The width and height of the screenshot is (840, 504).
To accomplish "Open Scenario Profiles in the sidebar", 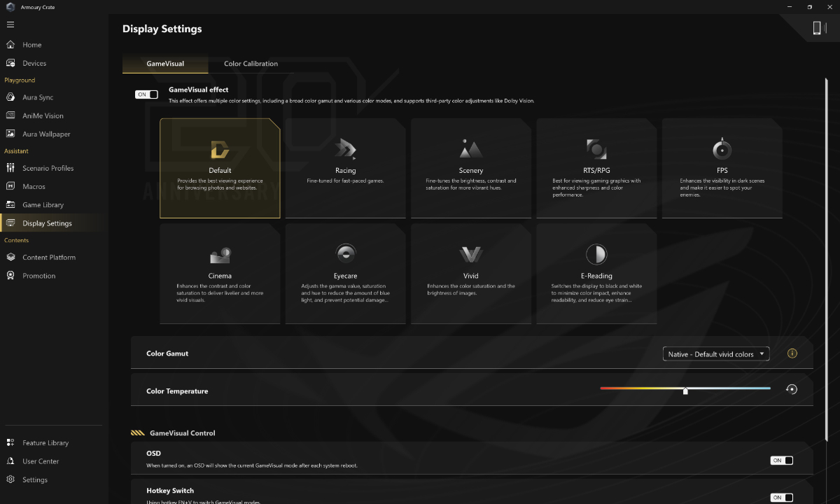I will tap(48, 168).
